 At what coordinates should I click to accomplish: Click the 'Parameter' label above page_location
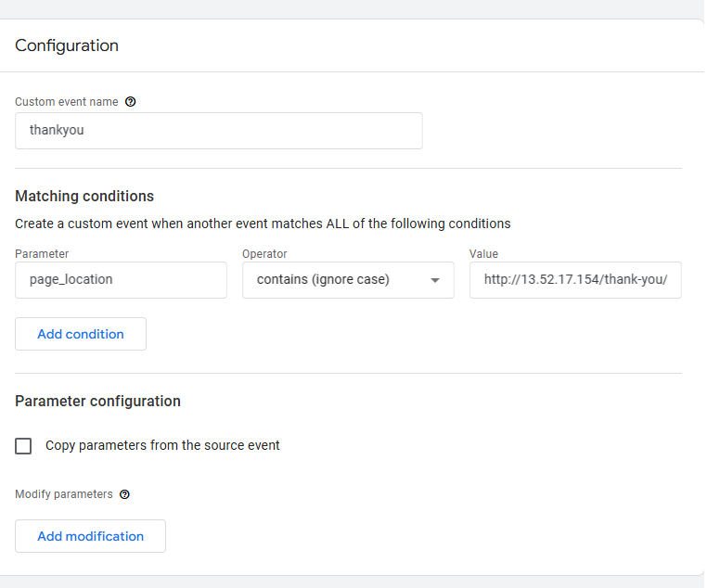[x=42, y=254]
